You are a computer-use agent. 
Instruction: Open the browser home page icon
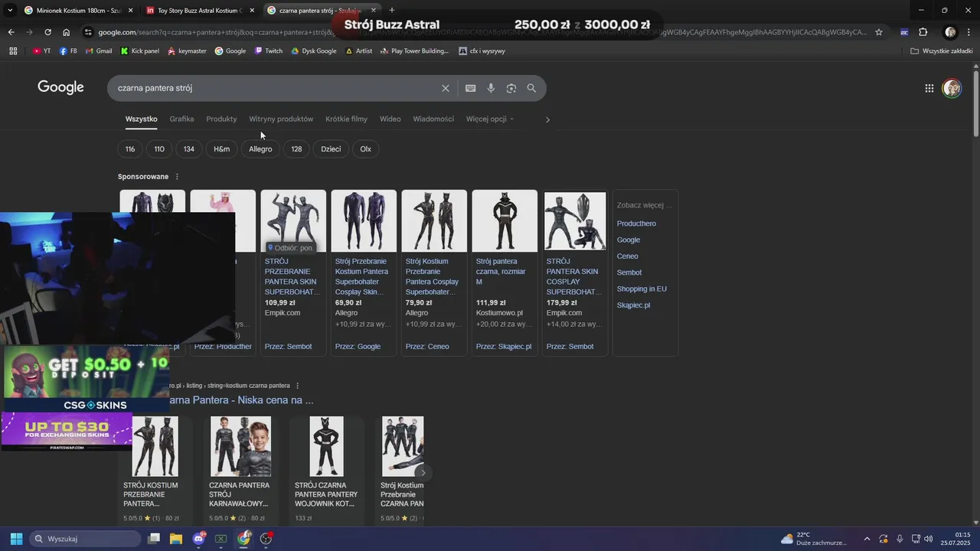coord(67,32)
